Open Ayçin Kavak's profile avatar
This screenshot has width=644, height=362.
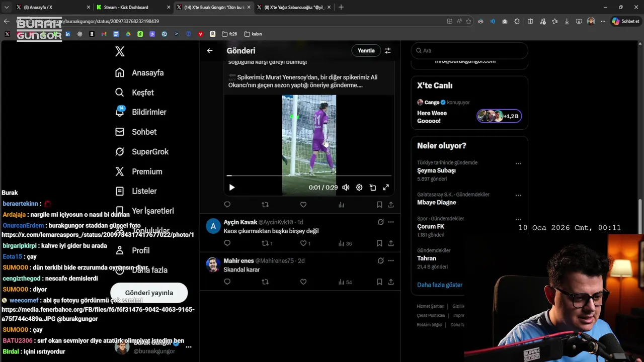point(213,226)
